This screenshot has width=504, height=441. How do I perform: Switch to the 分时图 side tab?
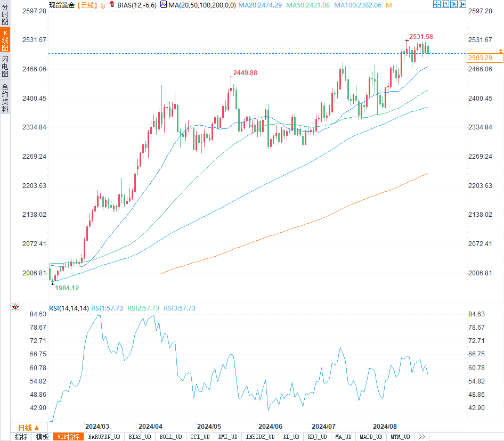click(5, 13)
